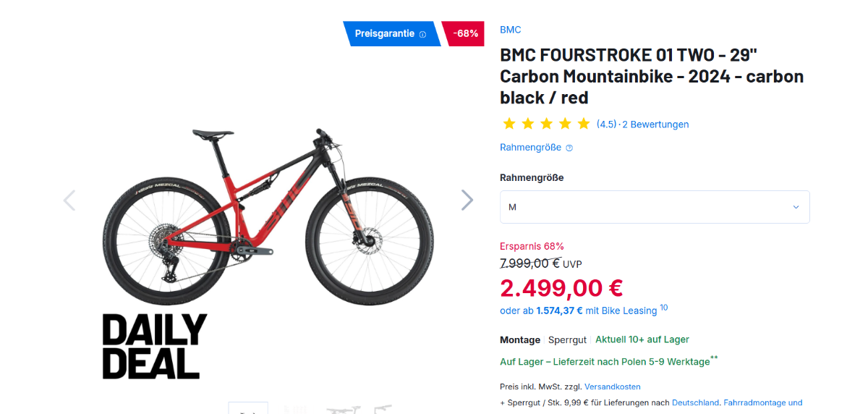Select the first image thumbnail
868x414 pixels.
248,409
